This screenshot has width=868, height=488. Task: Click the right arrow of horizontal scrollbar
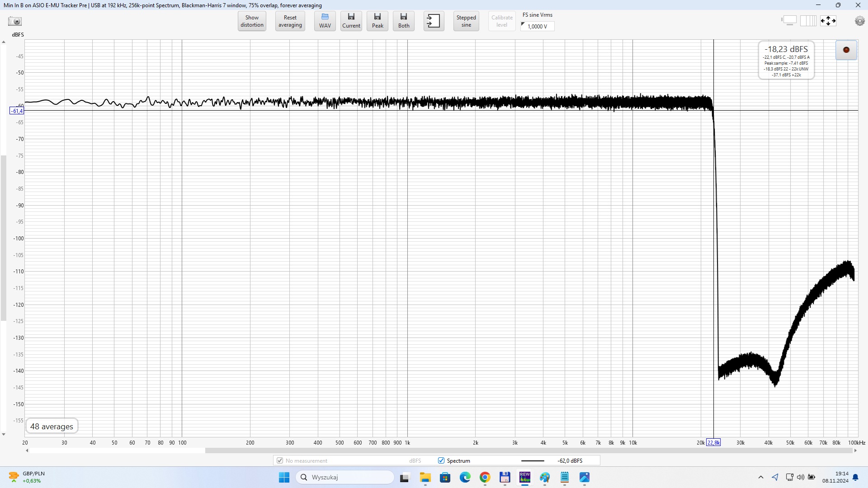pyautogui.click(x=855, y=450)
